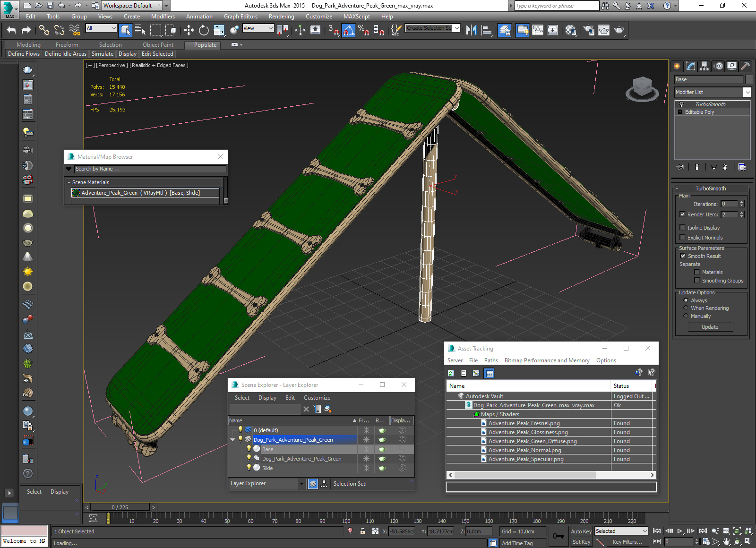Screen dimensions: 756x548
Task: Click the ViewCube in the viewport
Action: point(642,88)
